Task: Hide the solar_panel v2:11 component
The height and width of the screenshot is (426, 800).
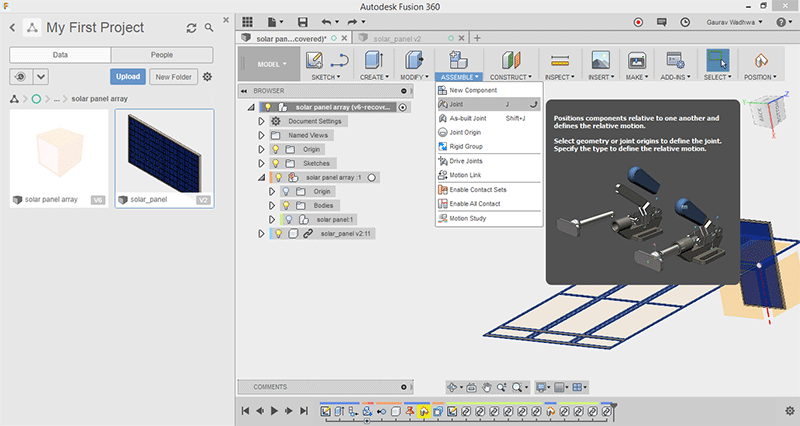Action: 277,233
